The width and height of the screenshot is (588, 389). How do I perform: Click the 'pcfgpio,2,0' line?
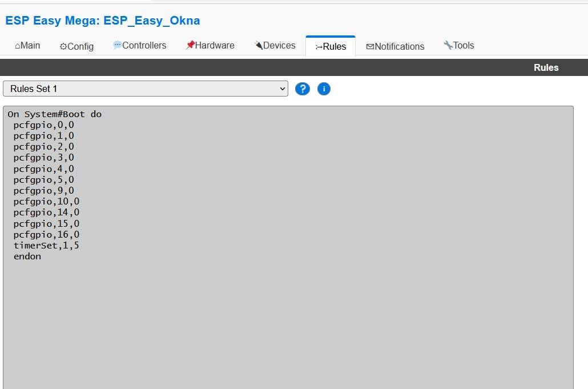pos(43,147)
